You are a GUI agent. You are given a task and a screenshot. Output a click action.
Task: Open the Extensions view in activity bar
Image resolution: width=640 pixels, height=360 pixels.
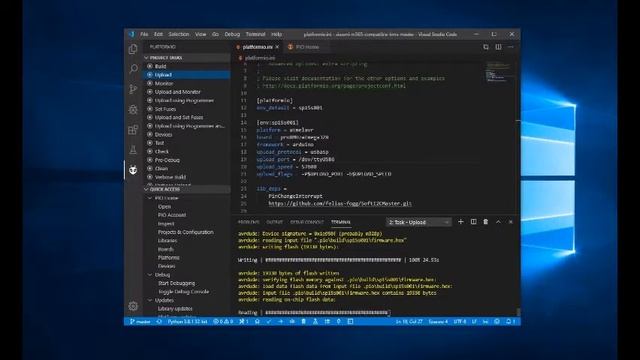coord(133,130)
